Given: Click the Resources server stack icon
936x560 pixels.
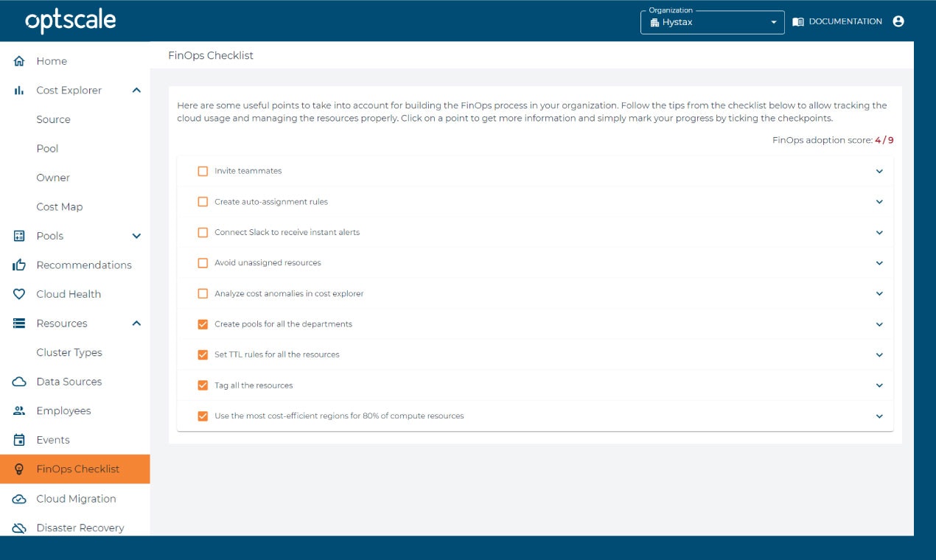Looking at the screenshot, I should [x=19, y=323].
